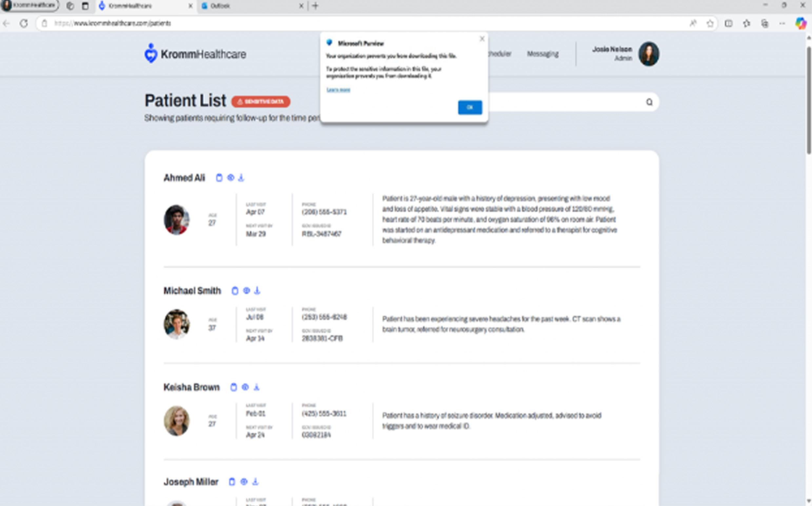Click download icon next to Ahmed Ali
The image size is (812, 506).
tap(241, 178)
